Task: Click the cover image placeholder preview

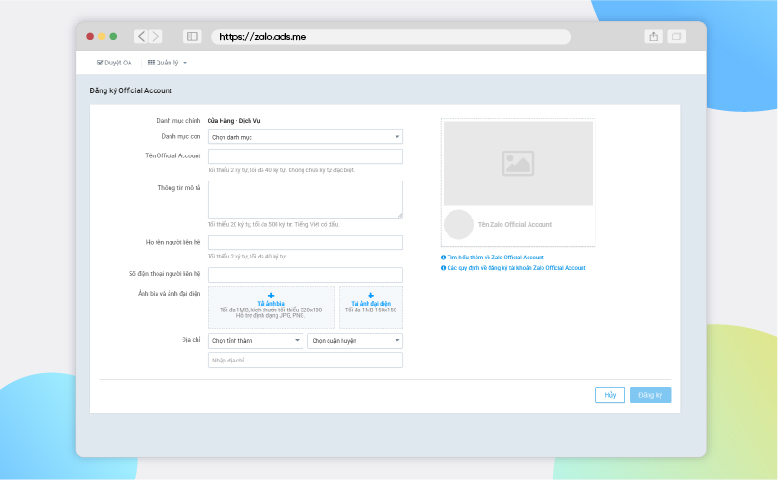Action: (518, 163)
